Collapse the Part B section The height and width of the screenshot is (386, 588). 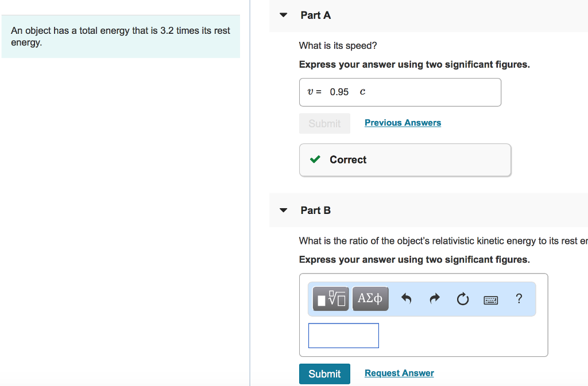click(283, 210)
